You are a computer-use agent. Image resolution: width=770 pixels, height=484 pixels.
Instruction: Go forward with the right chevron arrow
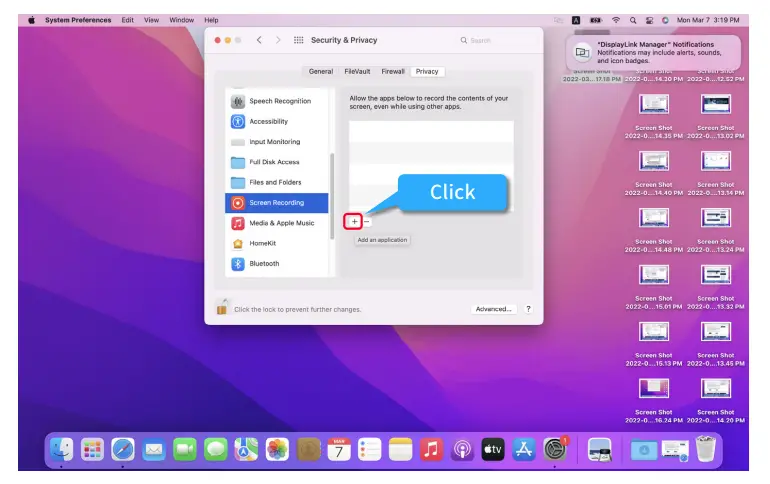tap(278, 40)
